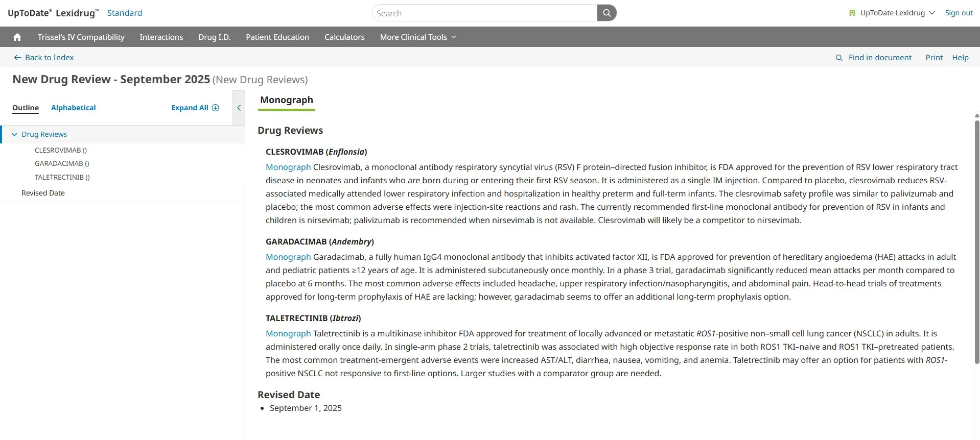Collapse the Drug Reviews tree section

[x=14, y=134]
